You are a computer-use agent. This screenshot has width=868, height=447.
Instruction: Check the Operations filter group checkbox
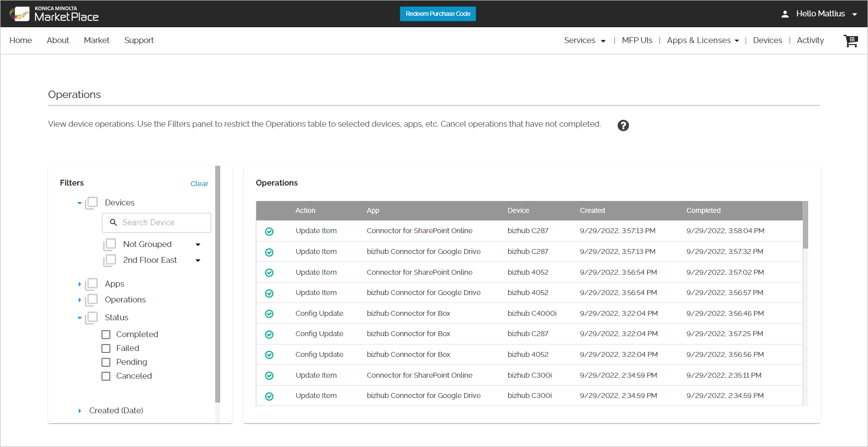coord(92,300)
